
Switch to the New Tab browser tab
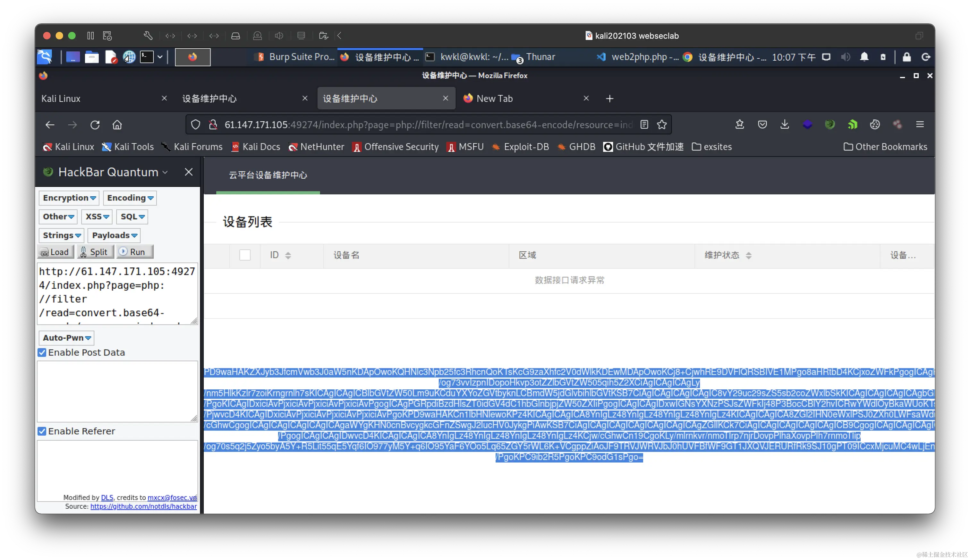point(494,99)
